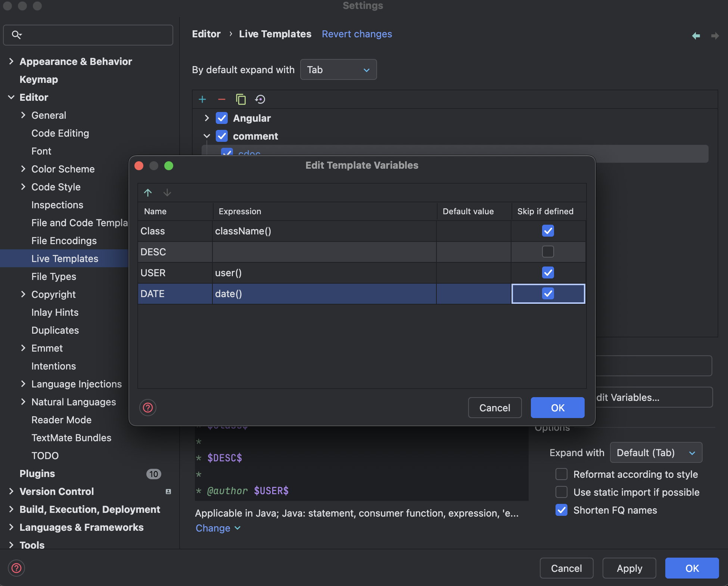The image size is (728, 586).
Task: Uncheck Skip if defined for the Class row
Action: click(548, 231)
